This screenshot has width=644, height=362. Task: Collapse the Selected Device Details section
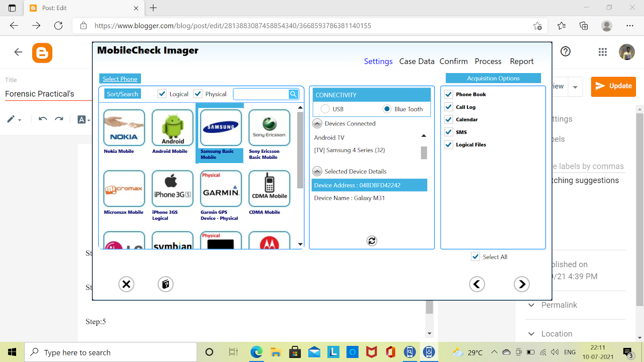317,171
